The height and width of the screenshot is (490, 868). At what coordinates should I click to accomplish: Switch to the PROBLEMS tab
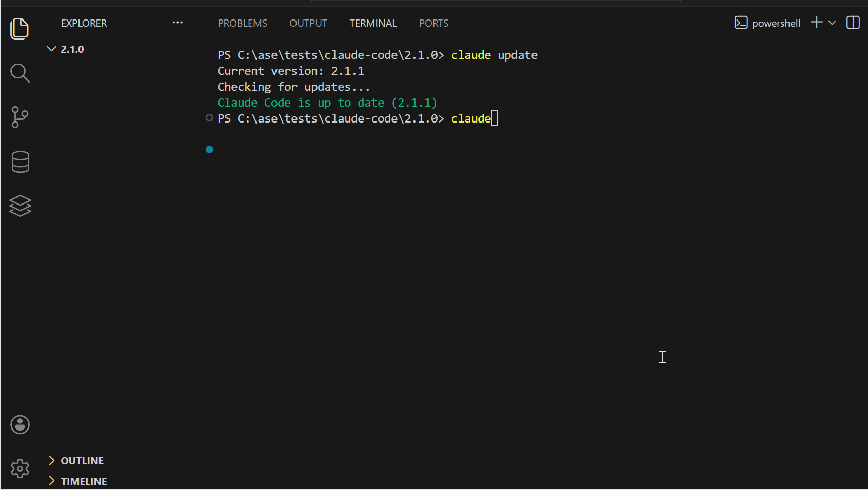point(242,23)
